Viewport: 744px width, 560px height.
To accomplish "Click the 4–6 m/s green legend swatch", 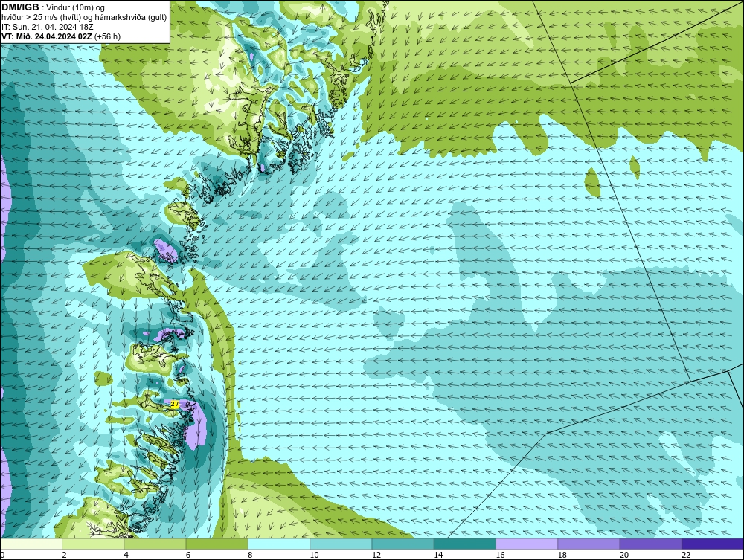I will [155, 544].
